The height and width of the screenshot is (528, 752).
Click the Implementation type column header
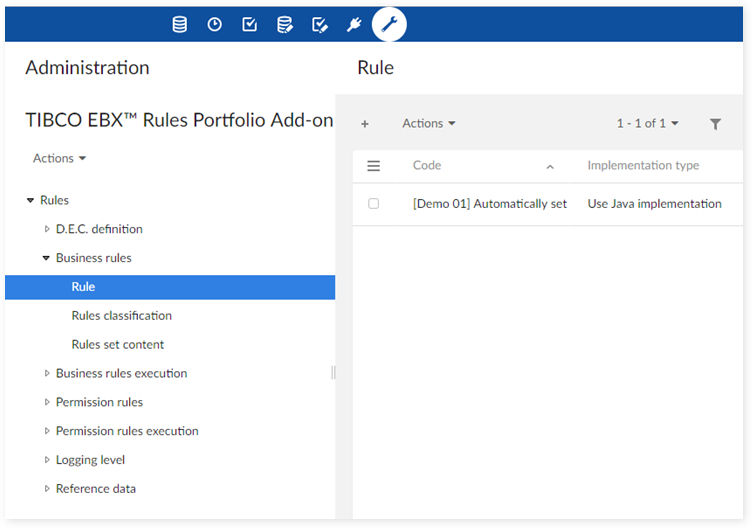643,165
